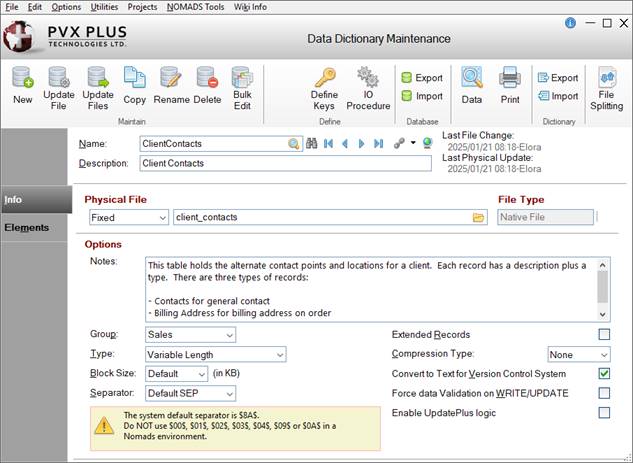Enable the Extended Records checkbox
Image resolution: width=633 pixels, height=463 pixels.
click(x=604, y=334)
